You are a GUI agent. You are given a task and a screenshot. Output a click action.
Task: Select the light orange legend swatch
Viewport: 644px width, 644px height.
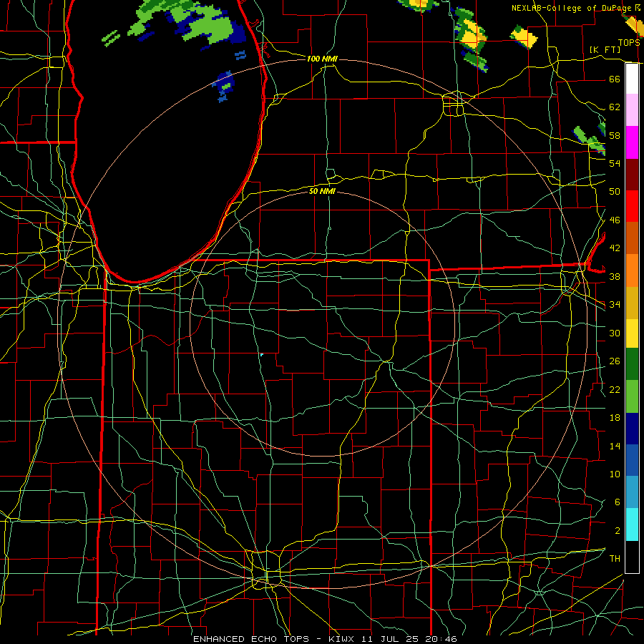(x=632, y=270)
